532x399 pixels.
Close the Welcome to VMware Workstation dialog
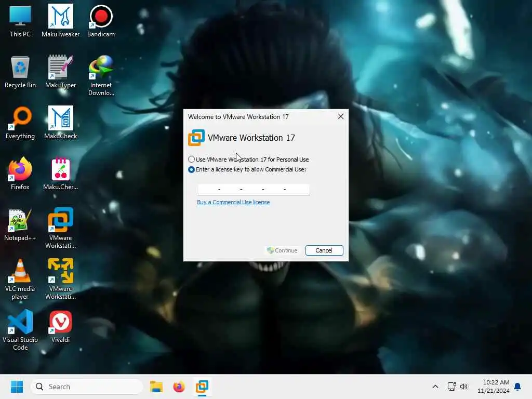[x=341, y=117]
